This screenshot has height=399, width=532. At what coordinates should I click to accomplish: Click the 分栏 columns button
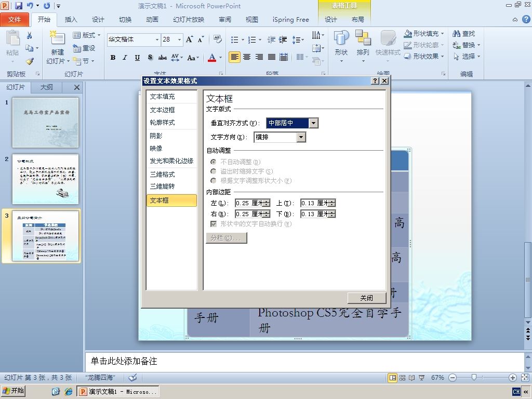tap(227, 238)
